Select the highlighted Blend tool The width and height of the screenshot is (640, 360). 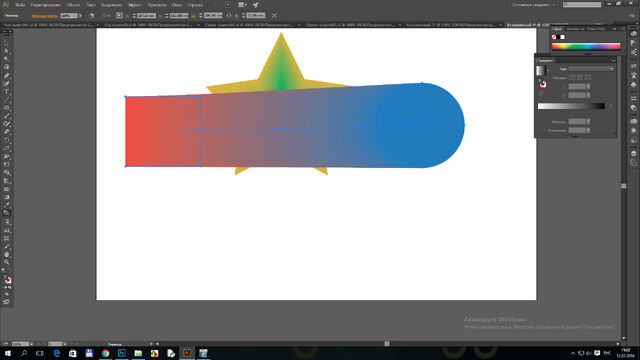[x=7, y=213]
